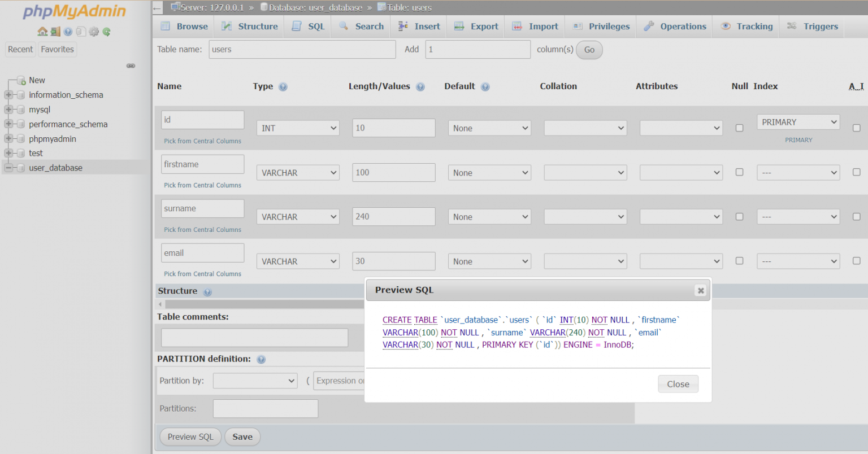Click the Table comments text field
This screenshot has width=868, height=454.
(x=254, y=338)
